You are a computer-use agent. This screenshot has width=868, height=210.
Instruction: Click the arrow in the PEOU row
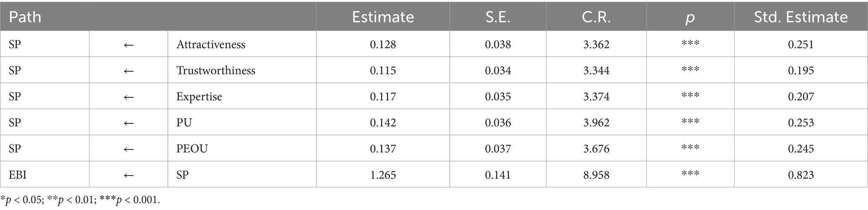128,149
